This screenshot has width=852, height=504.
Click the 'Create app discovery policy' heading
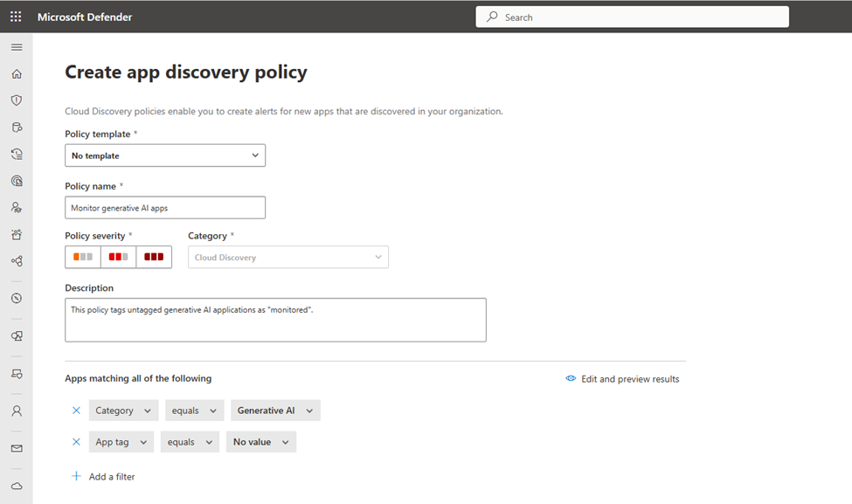pyautogui.click(x=186, y=72)
